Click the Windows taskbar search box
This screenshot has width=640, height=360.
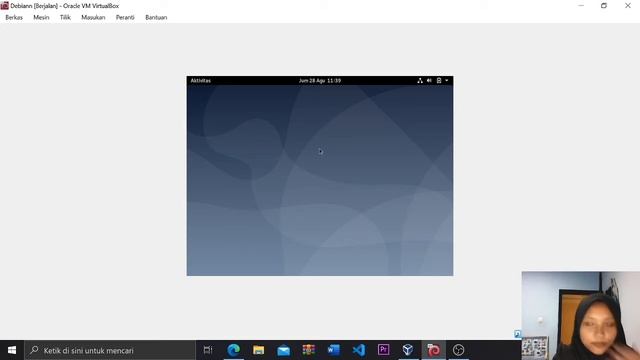(110, 350)
